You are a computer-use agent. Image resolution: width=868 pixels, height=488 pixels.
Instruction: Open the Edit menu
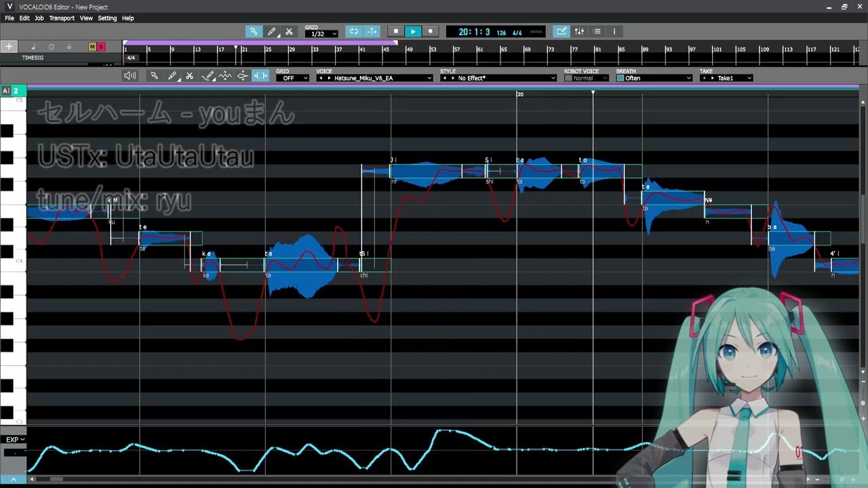[24, 18]
